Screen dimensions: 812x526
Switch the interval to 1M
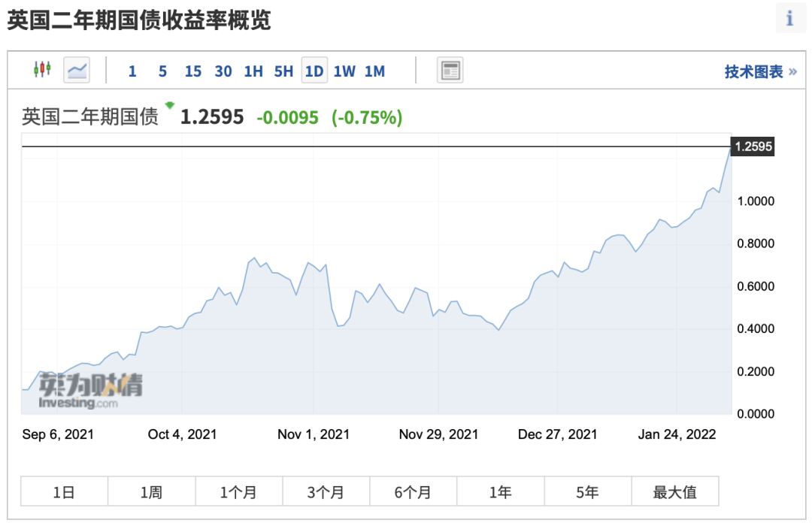(374, 71)
